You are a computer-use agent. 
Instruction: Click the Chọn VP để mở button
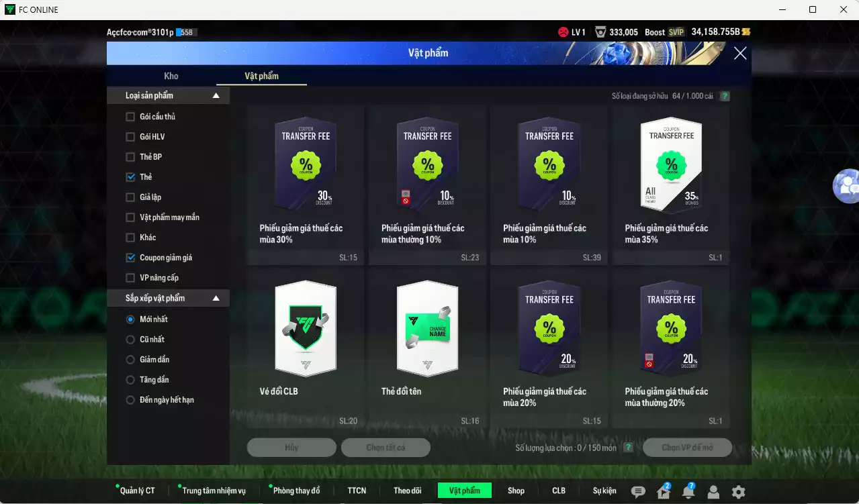click(687, 448)
